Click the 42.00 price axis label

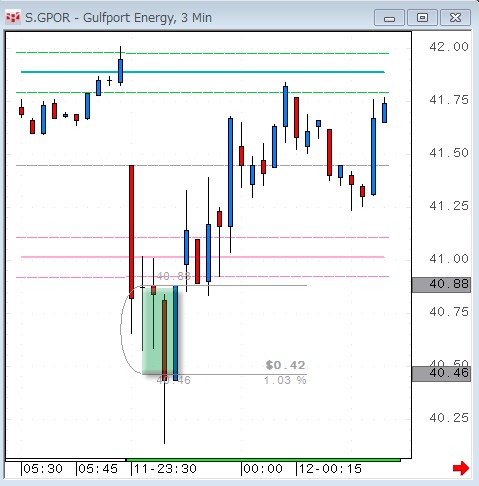449,47
